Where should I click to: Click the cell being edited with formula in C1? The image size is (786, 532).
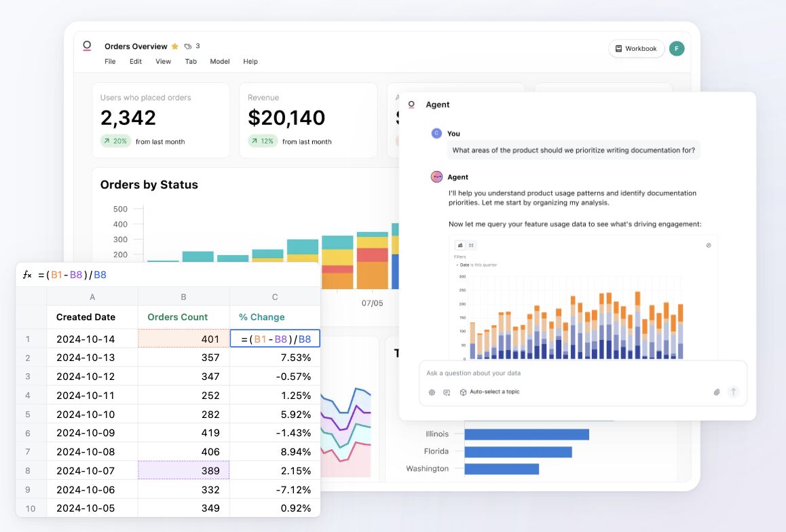tap(275, 339)
